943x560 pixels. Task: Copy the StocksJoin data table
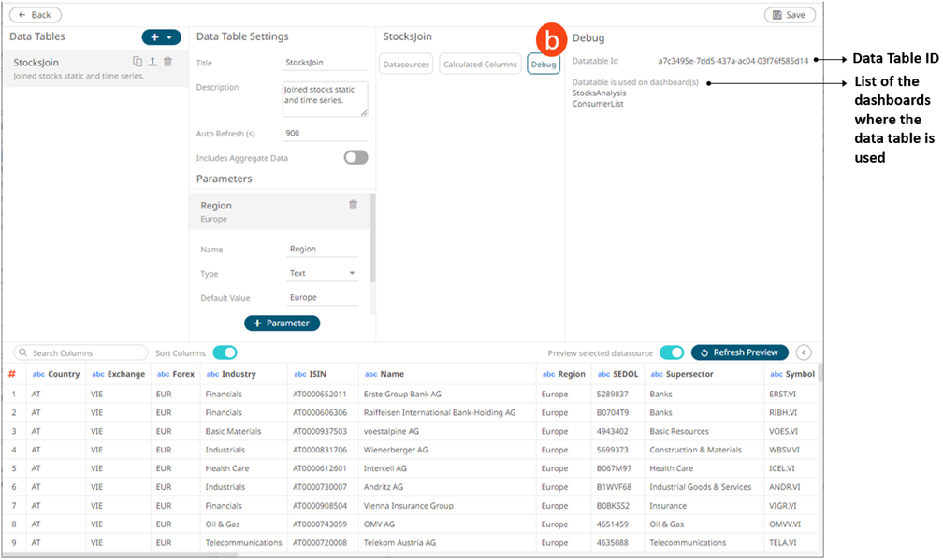[138, 62]
